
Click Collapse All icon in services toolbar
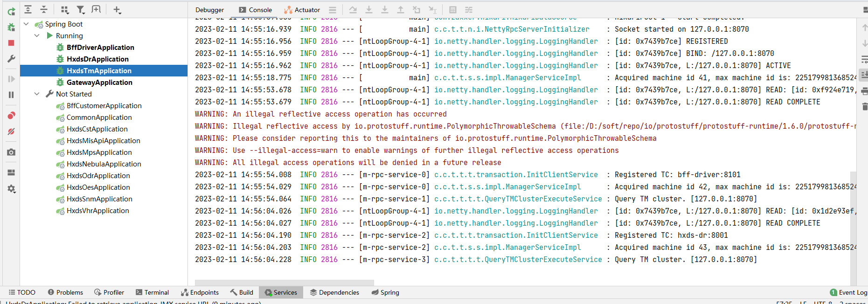tap(44, 9)
